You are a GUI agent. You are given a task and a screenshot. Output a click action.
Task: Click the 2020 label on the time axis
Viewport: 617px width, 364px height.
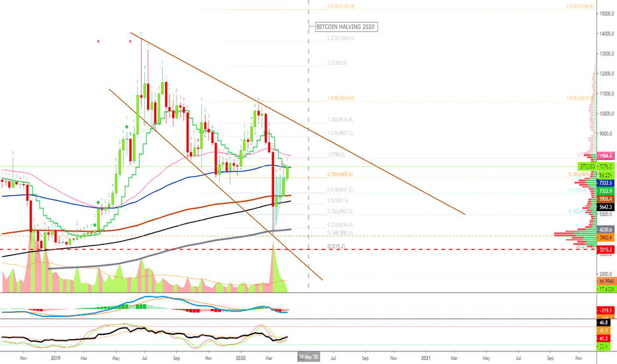pyautogui.click(x=241, y=358)
